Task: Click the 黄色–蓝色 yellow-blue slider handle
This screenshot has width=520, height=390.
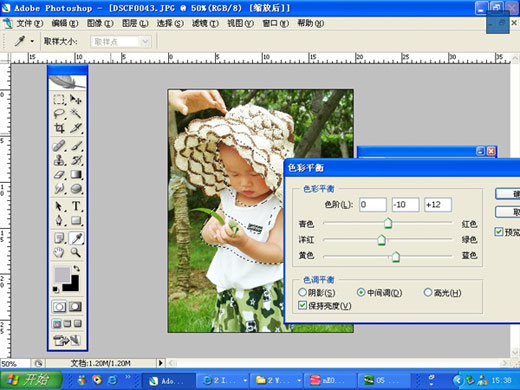Action: 396,256
